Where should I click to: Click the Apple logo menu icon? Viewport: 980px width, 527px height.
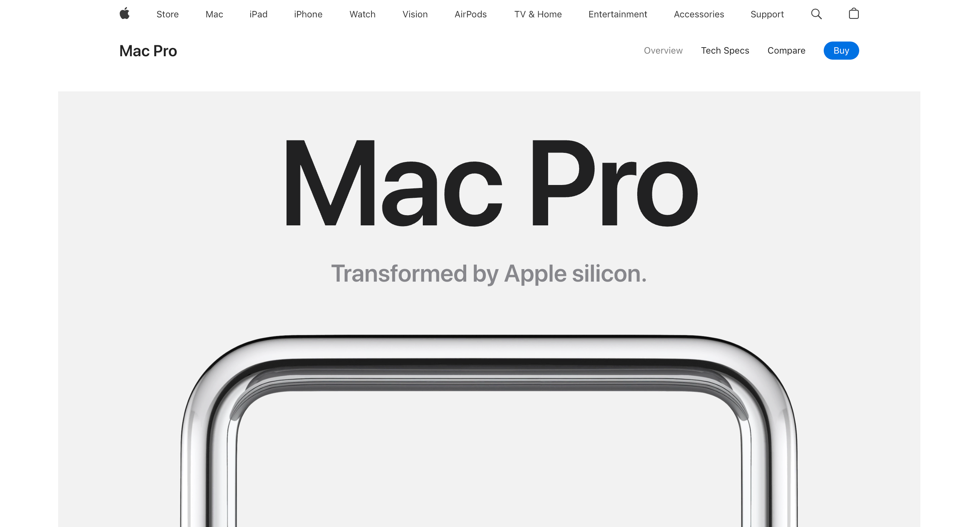coord(124,14)
